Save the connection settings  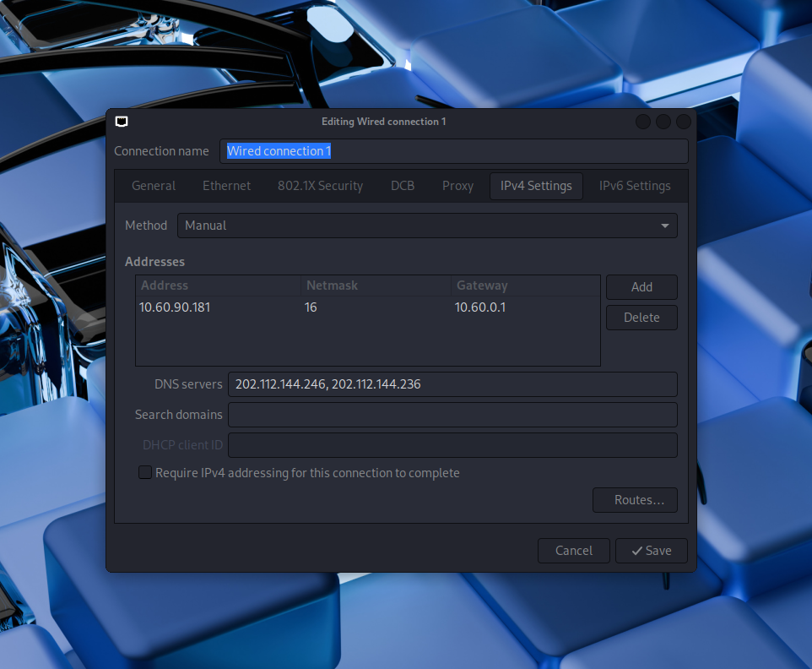(652, 551)
